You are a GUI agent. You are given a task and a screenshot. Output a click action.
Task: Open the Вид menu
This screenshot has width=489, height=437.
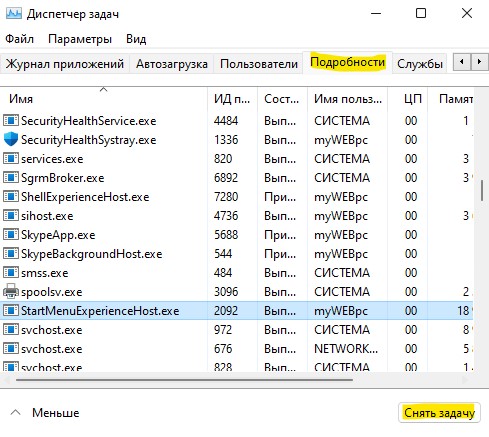click(136, 39)
